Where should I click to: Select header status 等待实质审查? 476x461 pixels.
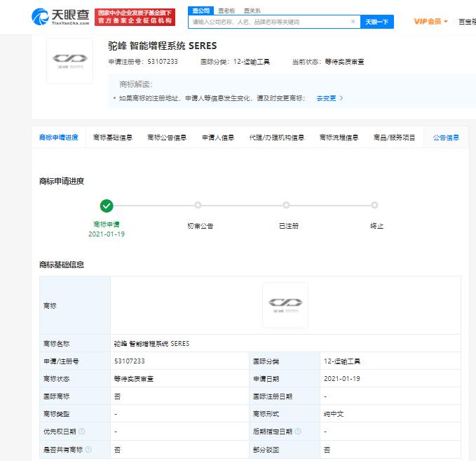(x=344, y=62)
